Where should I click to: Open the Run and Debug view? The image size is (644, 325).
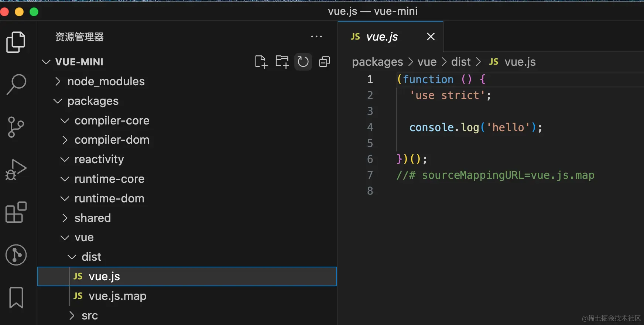(16, 170)
